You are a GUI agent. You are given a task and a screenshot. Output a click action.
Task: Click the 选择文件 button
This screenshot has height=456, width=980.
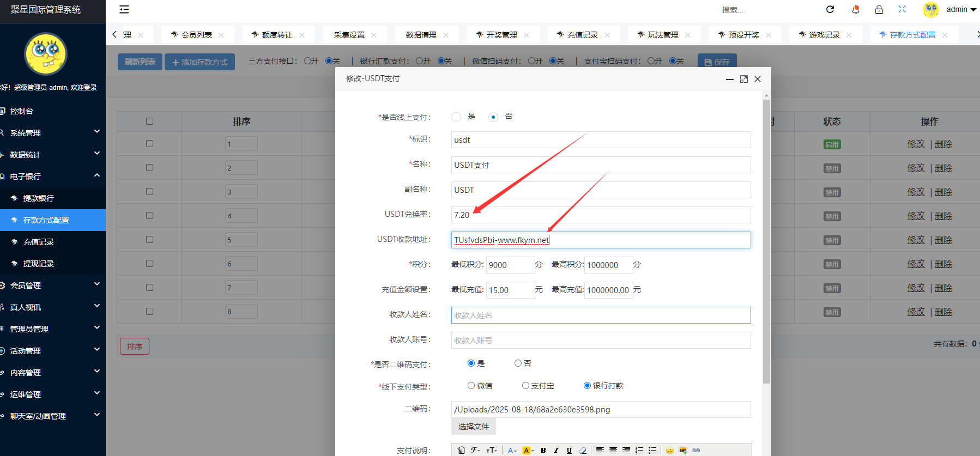[x=474, y=427]
